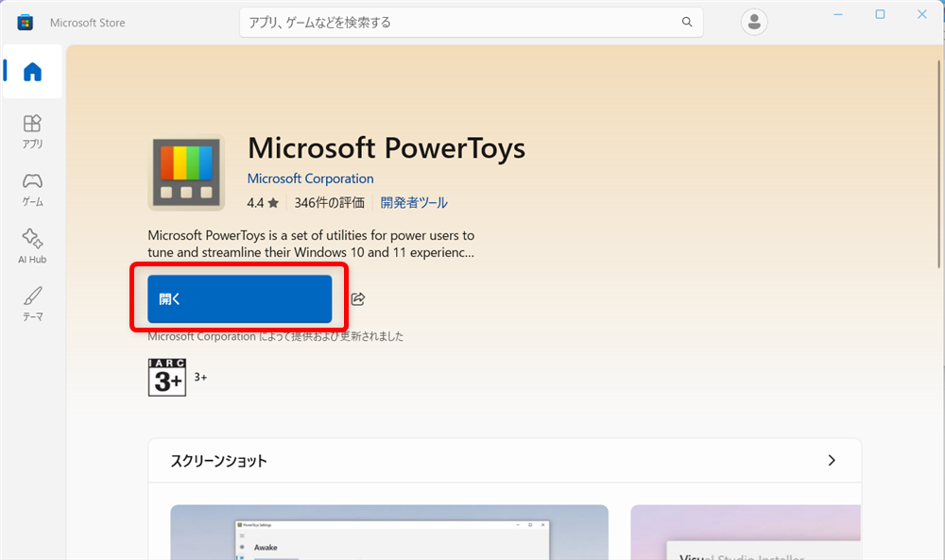The image size is (945, 560).
Task: Click the share icon next to 開く
Action: point(357,299)
